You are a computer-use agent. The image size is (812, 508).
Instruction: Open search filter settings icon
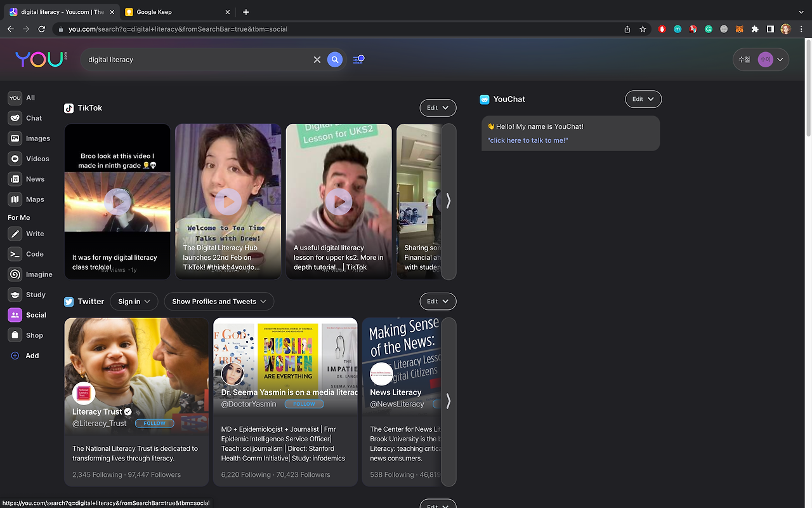click(x=358, y=60)
